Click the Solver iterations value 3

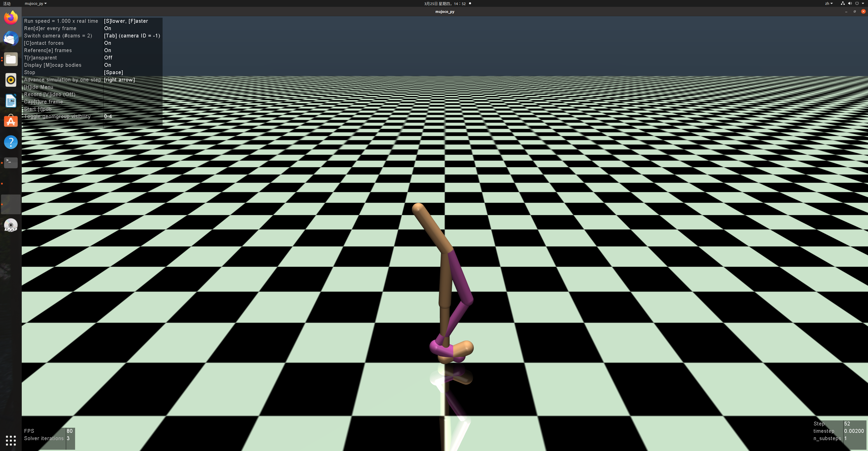tap(68, 439)
